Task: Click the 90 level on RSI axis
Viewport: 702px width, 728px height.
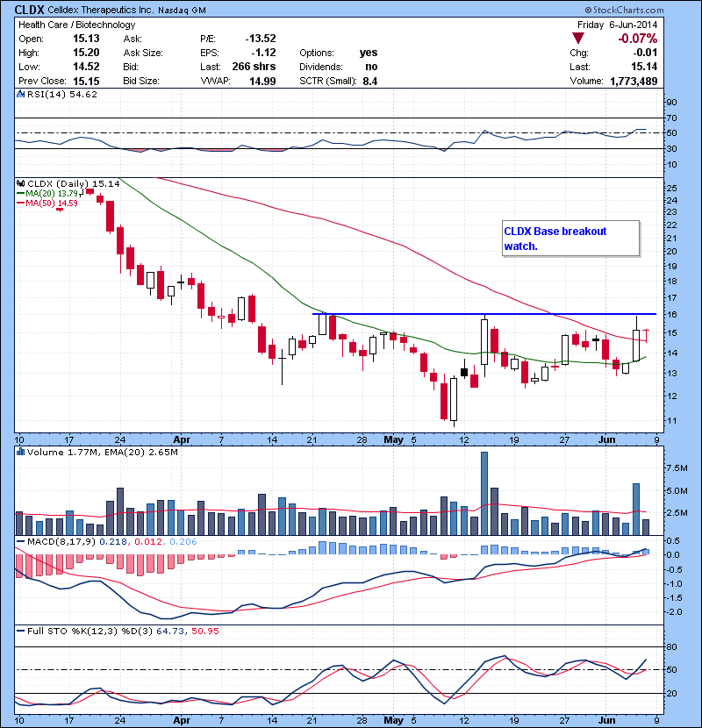Action: [672, 103]
